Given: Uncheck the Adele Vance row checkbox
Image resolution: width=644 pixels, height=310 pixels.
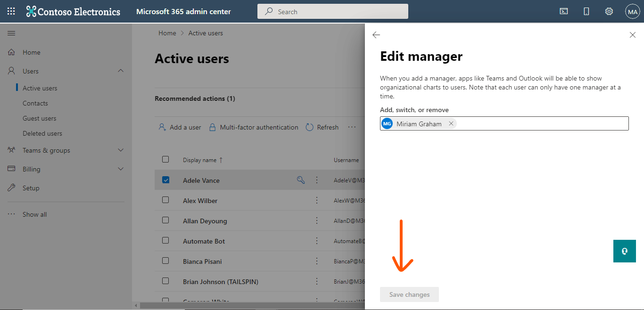Looking at the screenshot, I should (x=165, y=179).
